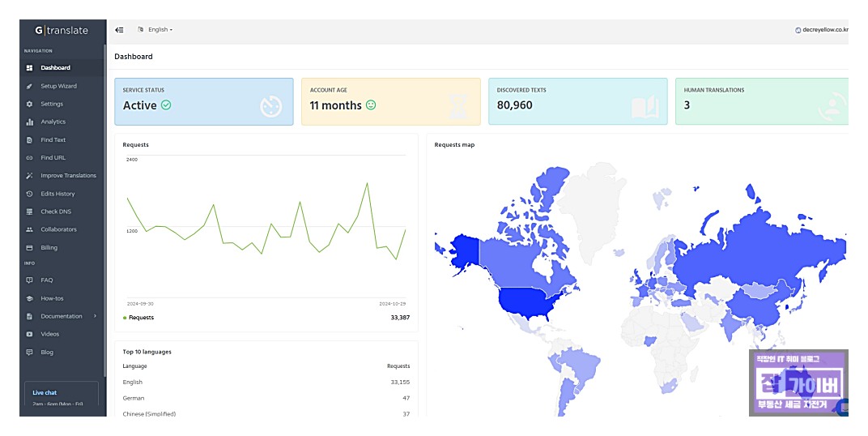This screenshot has height=436, width=868.
Task: Click the peak point on Requests line chart
Action: pos(367,183)
